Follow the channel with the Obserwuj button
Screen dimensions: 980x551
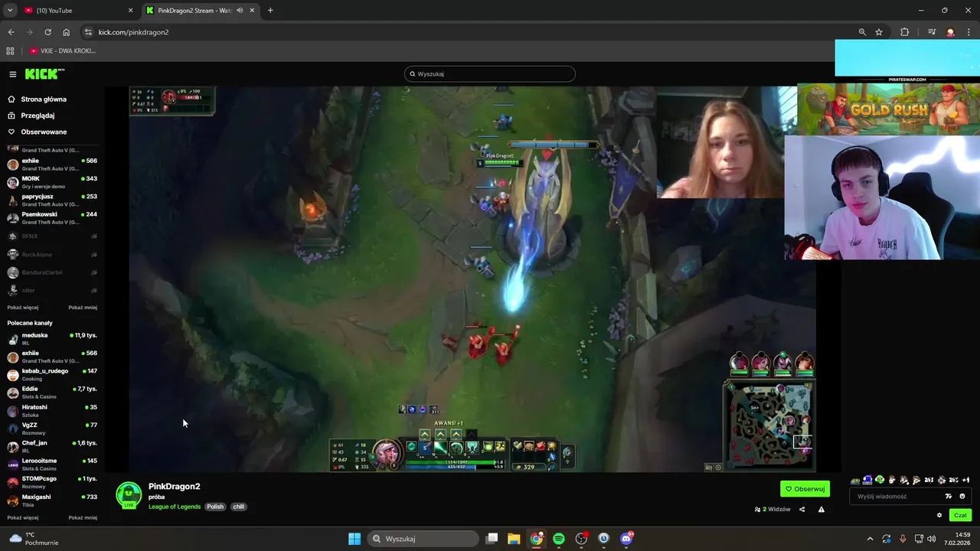coord(805,489)
